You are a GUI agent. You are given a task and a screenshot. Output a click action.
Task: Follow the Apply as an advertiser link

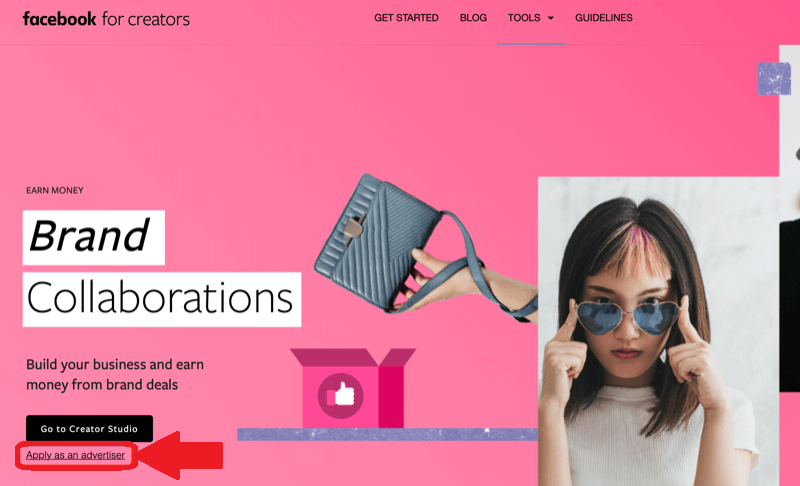pyautogui.click(x=76, y=455)
